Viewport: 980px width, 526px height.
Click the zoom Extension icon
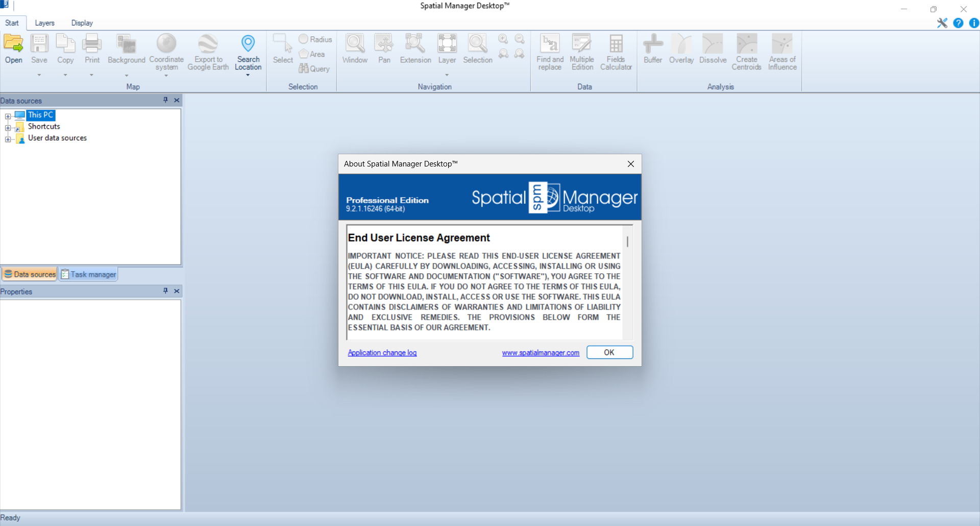(415, 44)
